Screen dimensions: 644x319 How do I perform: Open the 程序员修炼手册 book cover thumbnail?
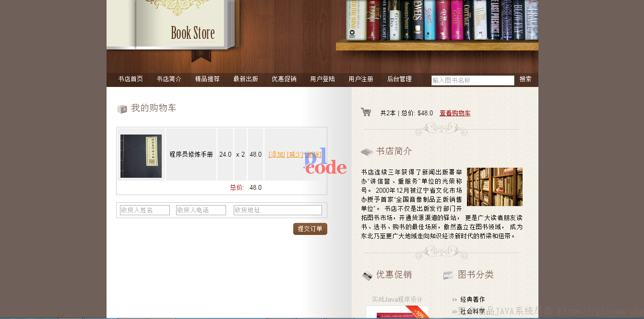pos(141,156)
